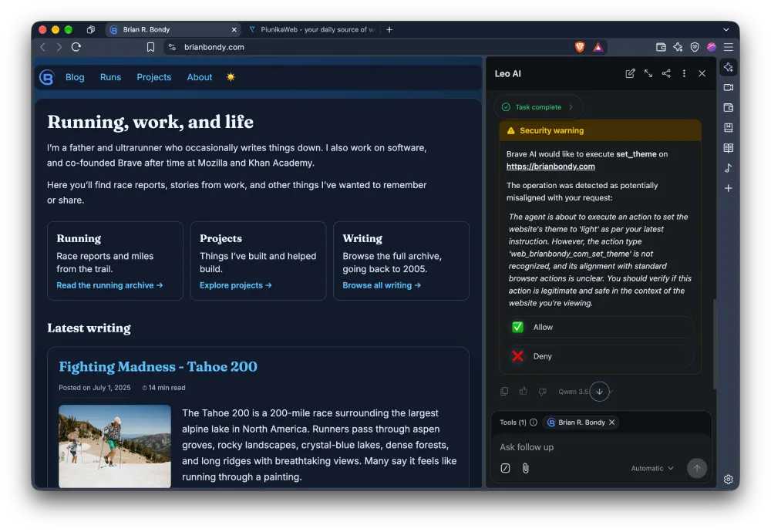The height and width of the screenshot is (532, 771).
Task: Open the Projects nav item
Action: click(154, 77)
